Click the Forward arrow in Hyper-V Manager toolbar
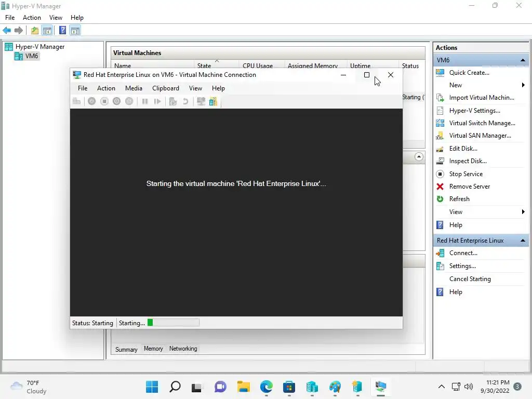The width and height of the screenshot is (532, 399). 19,31
